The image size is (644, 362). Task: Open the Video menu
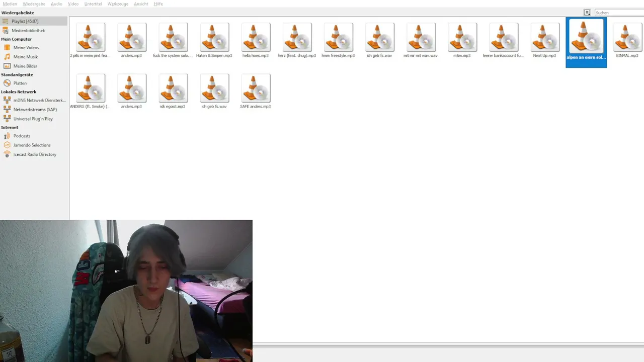(73, 4)
